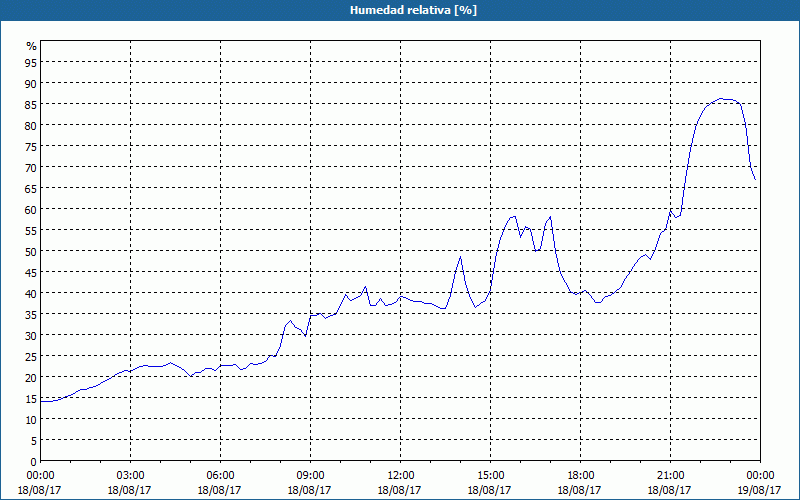Select the 55 label on the y-axis
The image size is (800, 500).
(32, 230)
